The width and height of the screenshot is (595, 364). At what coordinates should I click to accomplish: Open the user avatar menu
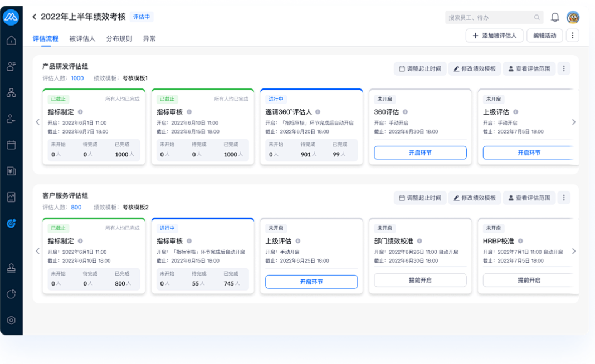(x=573, y=17)
